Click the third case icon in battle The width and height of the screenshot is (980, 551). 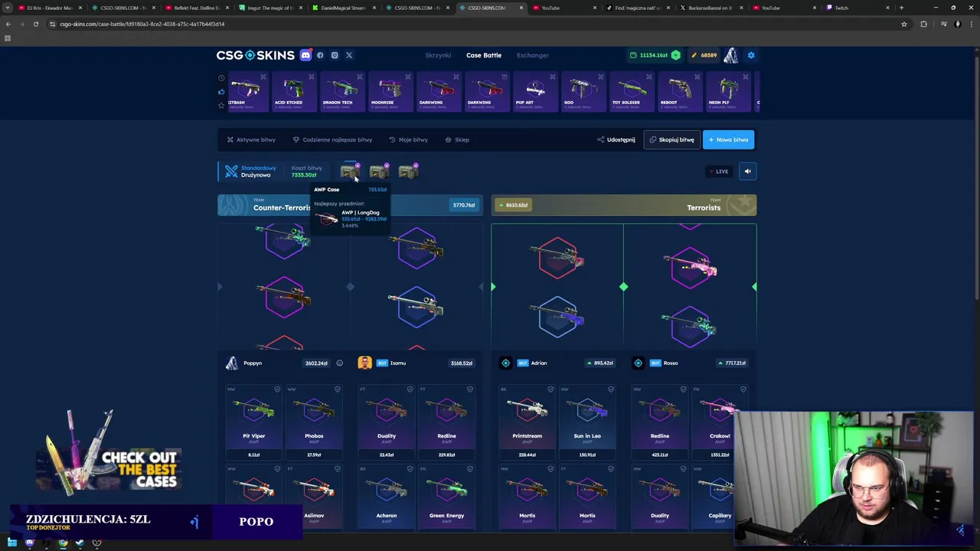tap(409, 171)
